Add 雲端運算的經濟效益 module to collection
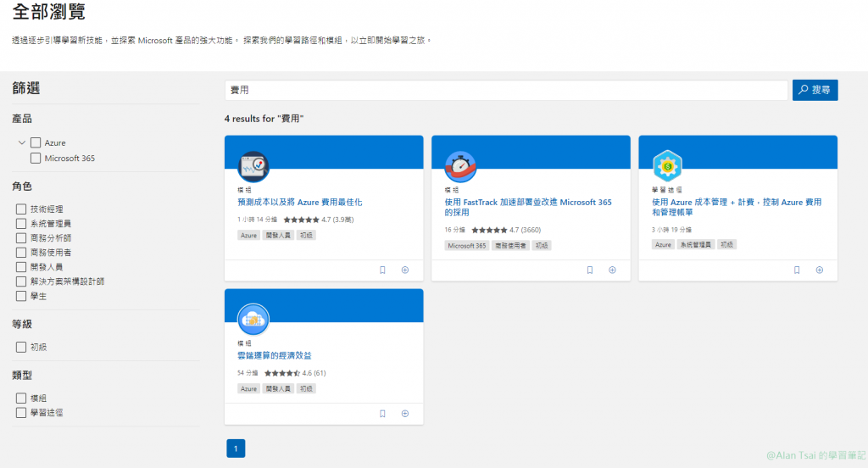 click(405, 414)
